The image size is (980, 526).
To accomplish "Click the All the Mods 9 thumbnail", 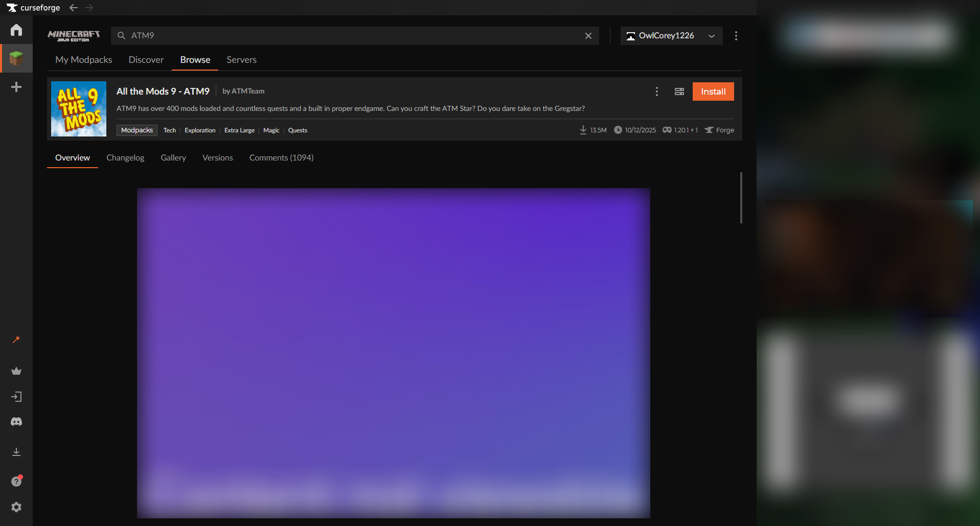I will coord(79,109).
